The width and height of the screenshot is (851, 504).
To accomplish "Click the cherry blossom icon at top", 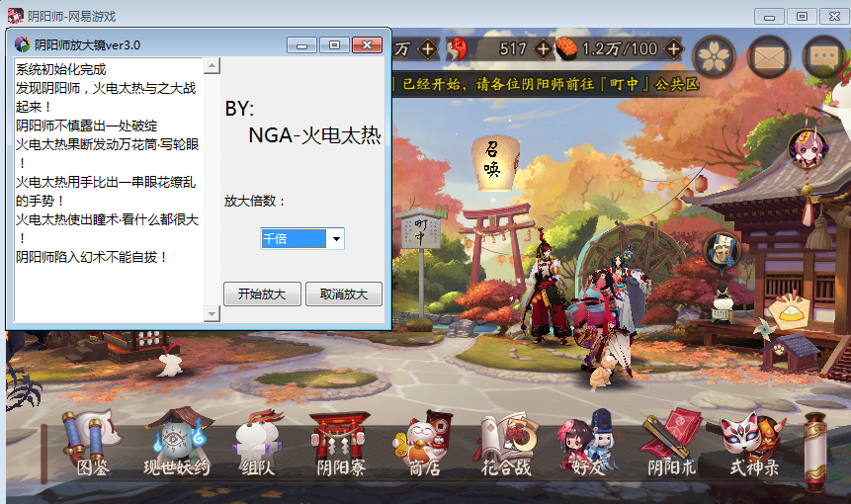I will pos(715,56).
